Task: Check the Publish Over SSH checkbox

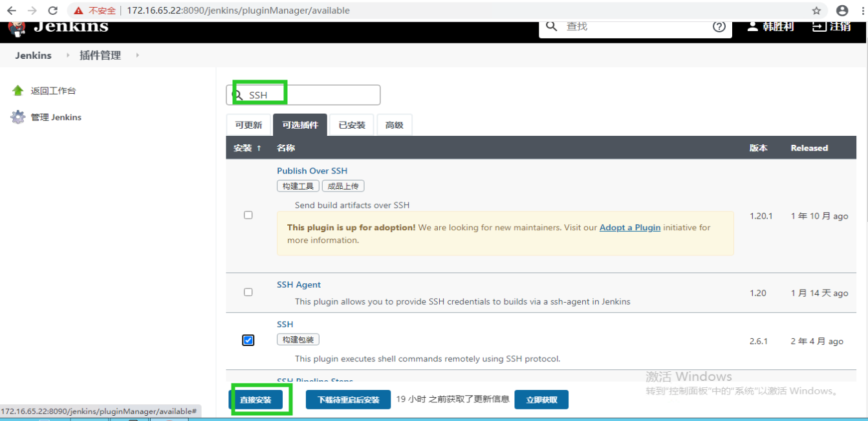Action: tap(248, 215)
